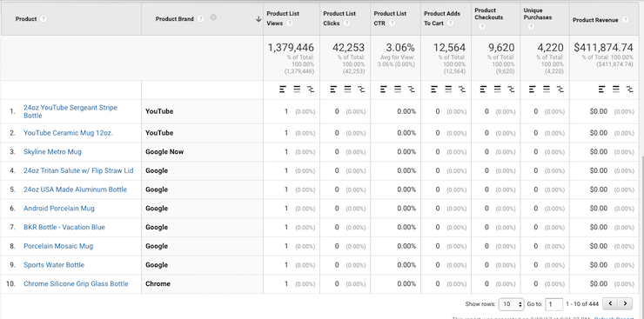The width and height of the screenshot is (644, 319).
Task: Open help for Product List Views
Action: pyautogui.click(x=290, y=23)
